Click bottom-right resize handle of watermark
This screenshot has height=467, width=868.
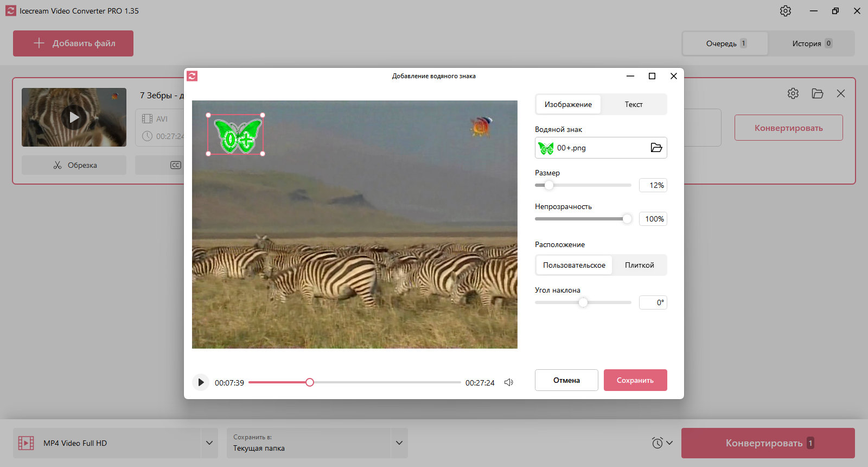coord(263,154)
